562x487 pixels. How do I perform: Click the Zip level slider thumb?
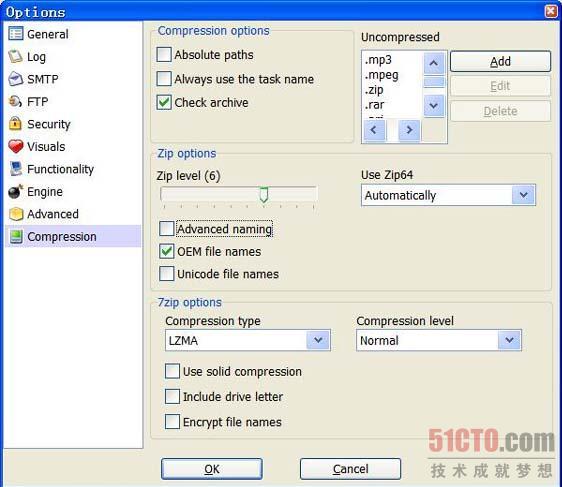point(264,195)
